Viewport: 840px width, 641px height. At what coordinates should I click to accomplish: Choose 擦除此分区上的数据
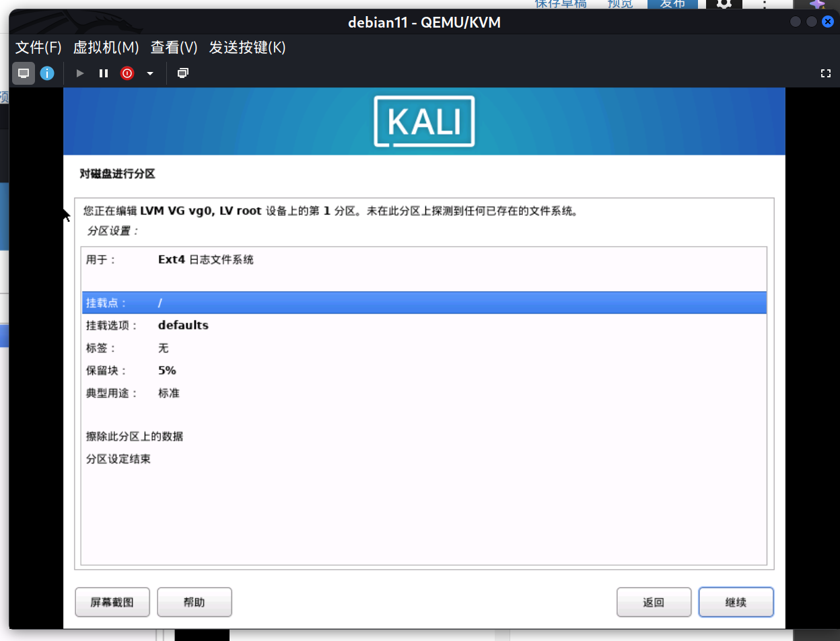[424, 437]
